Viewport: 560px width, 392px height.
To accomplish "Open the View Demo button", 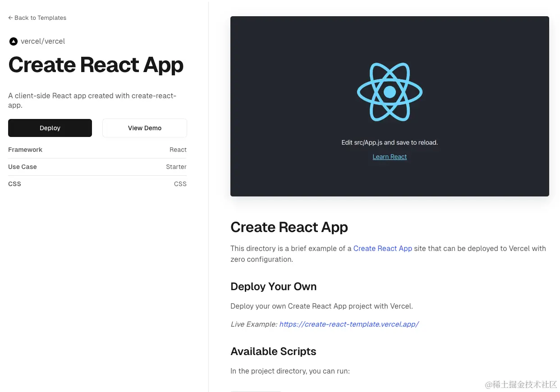I will click(x=145, y=128).
